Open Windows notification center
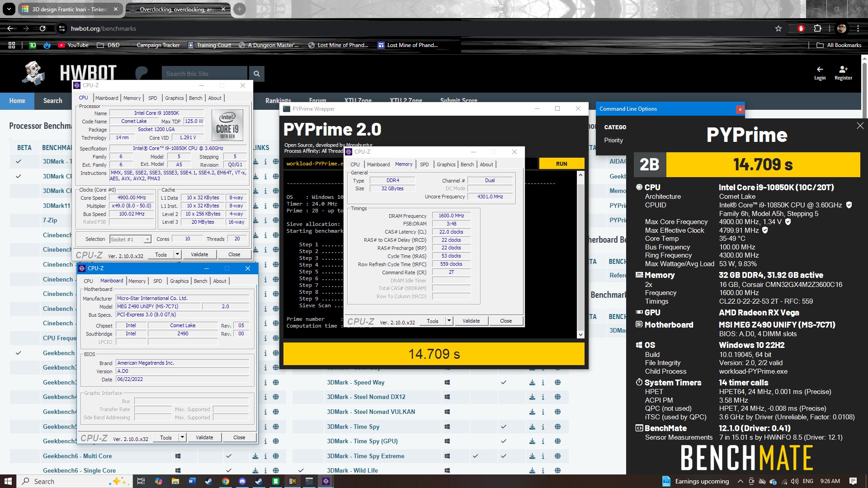The width and height of the screenshot is (868, 488). [x=853, y=481]
